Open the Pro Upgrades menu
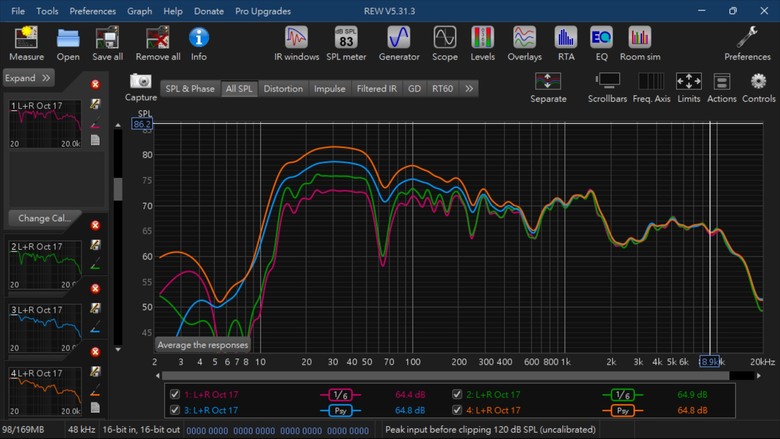Viewport: 780px width, 439px height. pyautogui.click(x=263, y=11)
